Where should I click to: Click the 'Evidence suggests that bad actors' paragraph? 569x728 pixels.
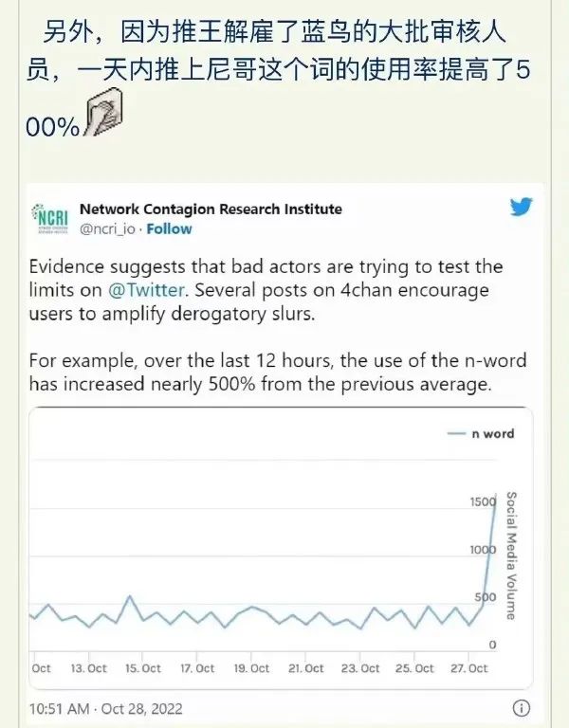point(266,288)
